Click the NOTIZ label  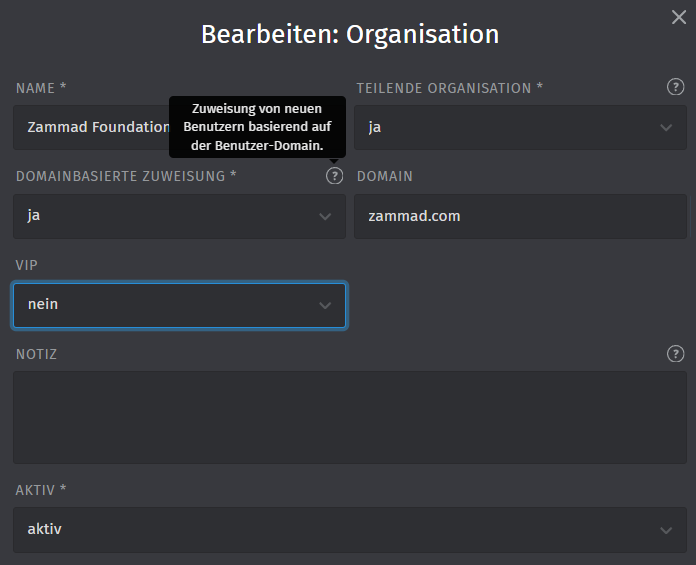coord(37,354)
